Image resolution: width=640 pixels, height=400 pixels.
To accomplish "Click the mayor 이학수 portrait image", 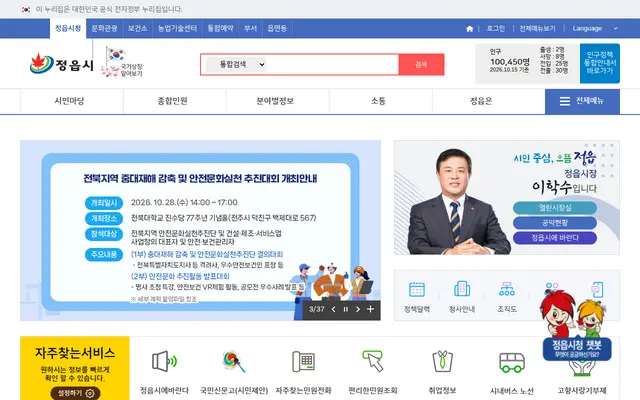I will [459, 202].
